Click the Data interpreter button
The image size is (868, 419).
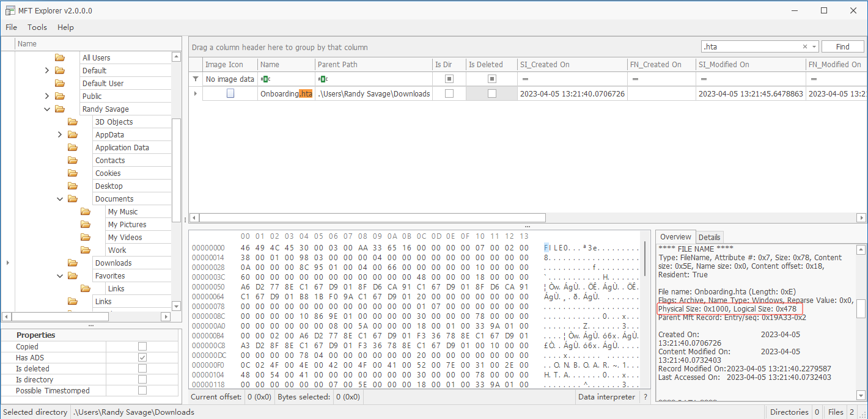click(607, 397)
